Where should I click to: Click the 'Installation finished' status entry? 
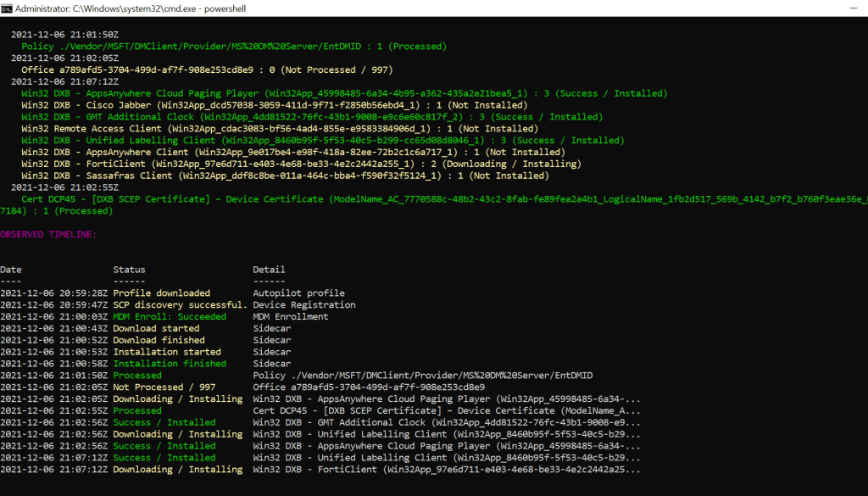coord(170,364)
